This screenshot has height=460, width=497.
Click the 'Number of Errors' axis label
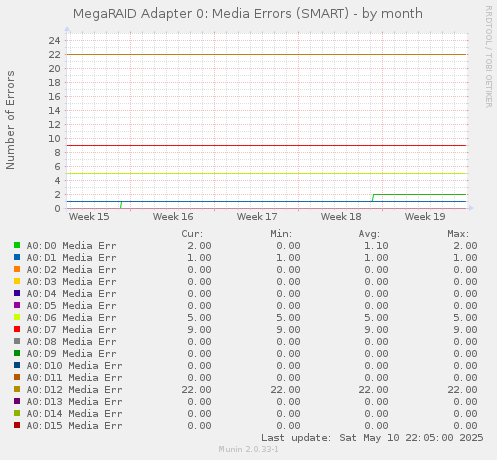[10, 120]
